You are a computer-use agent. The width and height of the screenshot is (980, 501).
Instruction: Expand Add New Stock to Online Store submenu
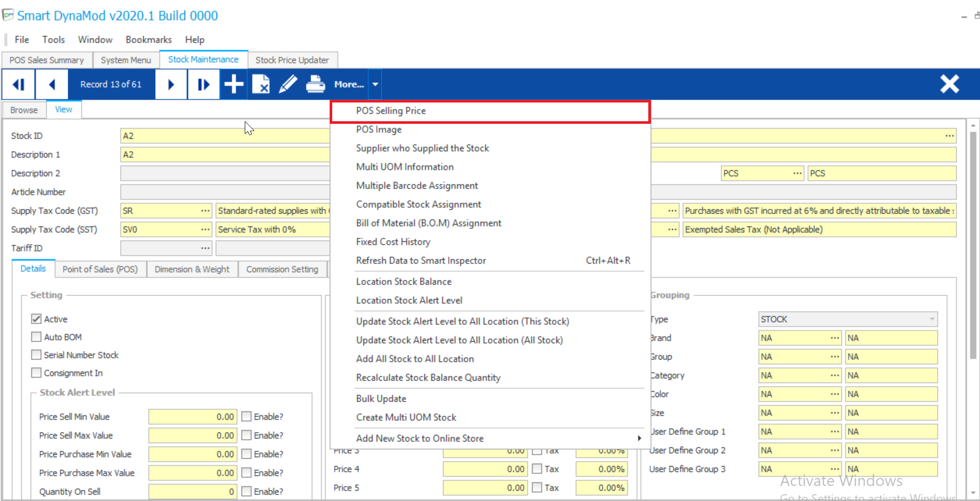(490, 439)
